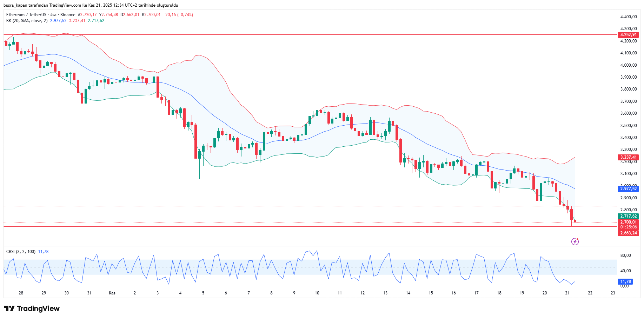The width and height of the screenshot is (644, 319).
Task: Click the blue 2.977,52 price label
Action: click(x=628, y=189)
